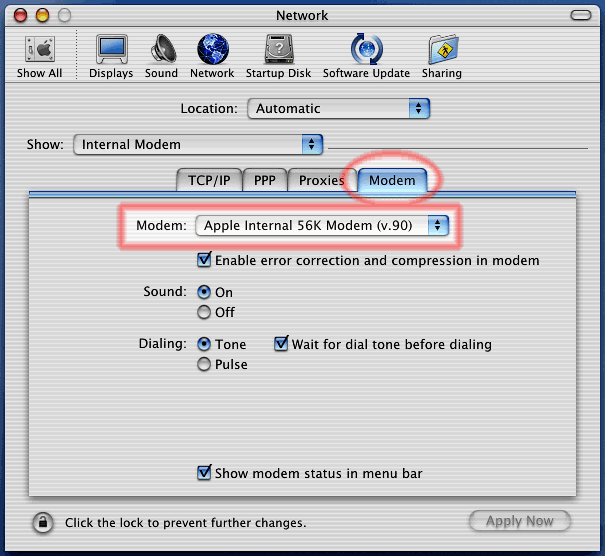Screen dimensions: 605x556
Task: Select the Modem tab
Action: click(392, 180)
